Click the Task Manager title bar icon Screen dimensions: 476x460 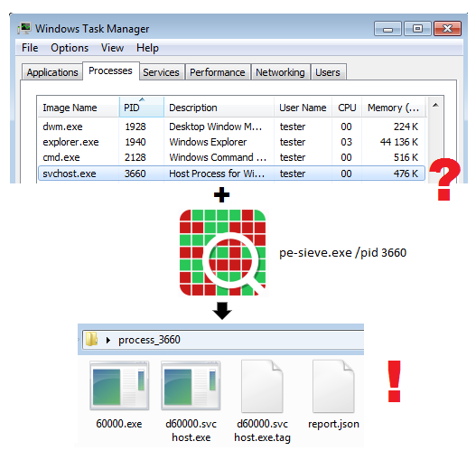click(24, 29)
